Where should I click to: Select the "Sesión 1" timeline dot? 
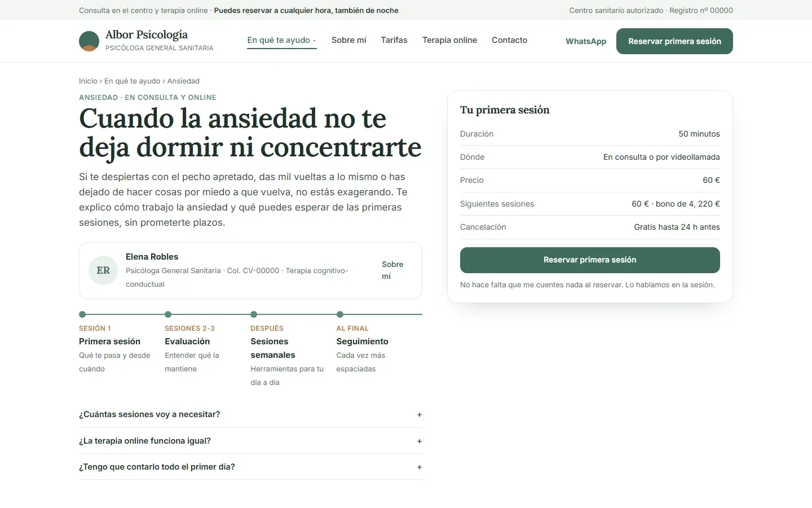(82, 314)
